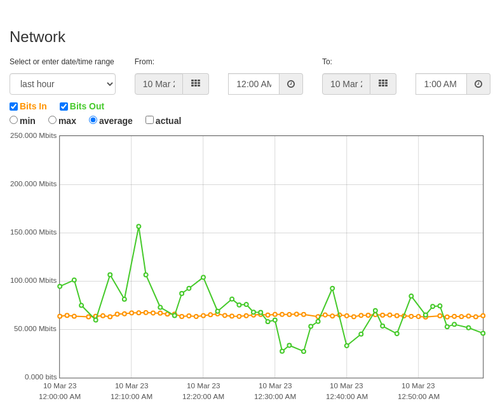The height and width of the screenshot is (403, 500).
Task: Click the '150.000 Mbits' axis label
Action: coord(33,232)
